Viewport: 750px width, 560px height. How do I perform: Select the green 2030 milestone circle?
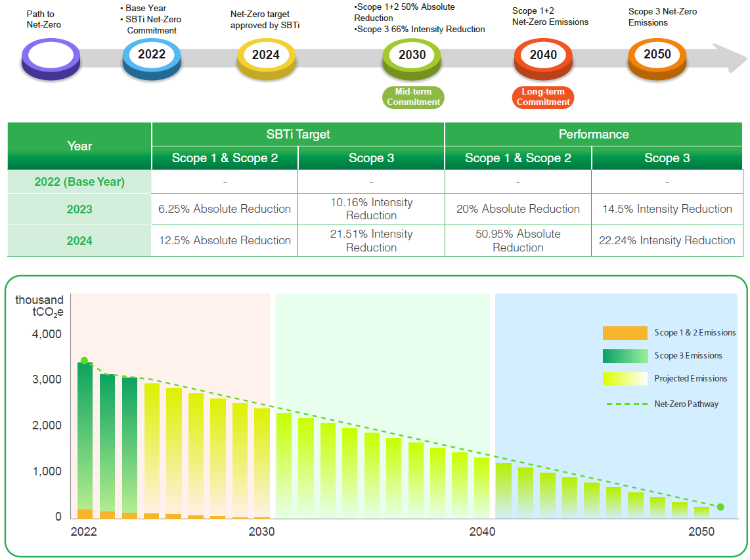412,56
